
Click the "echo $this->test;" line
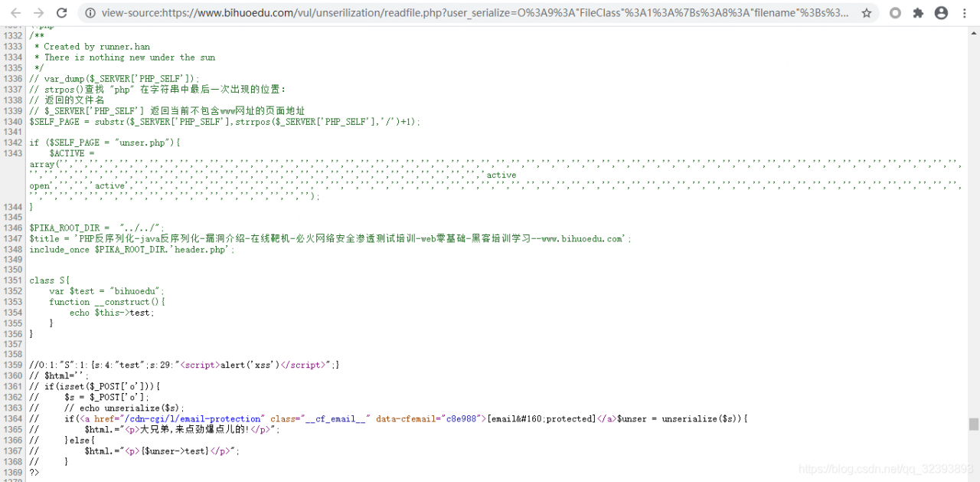(112, 313)
